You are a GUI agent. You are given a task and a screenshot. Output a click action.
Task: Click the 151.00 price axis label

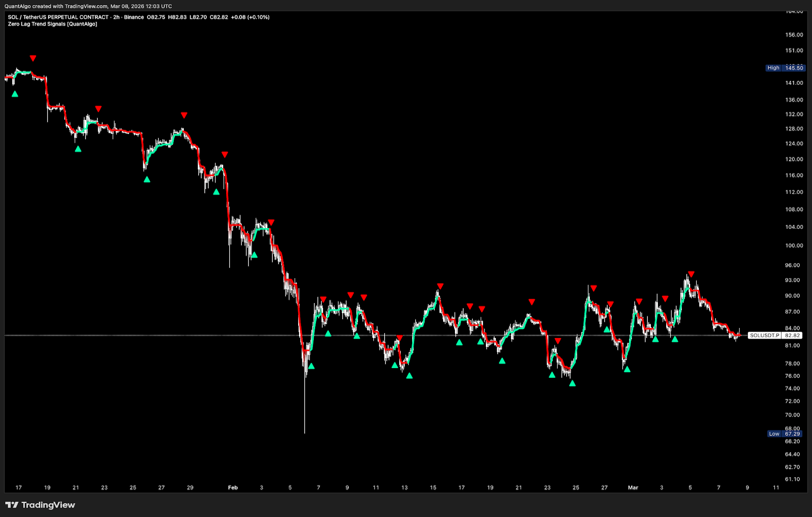[x=794, y=50]
